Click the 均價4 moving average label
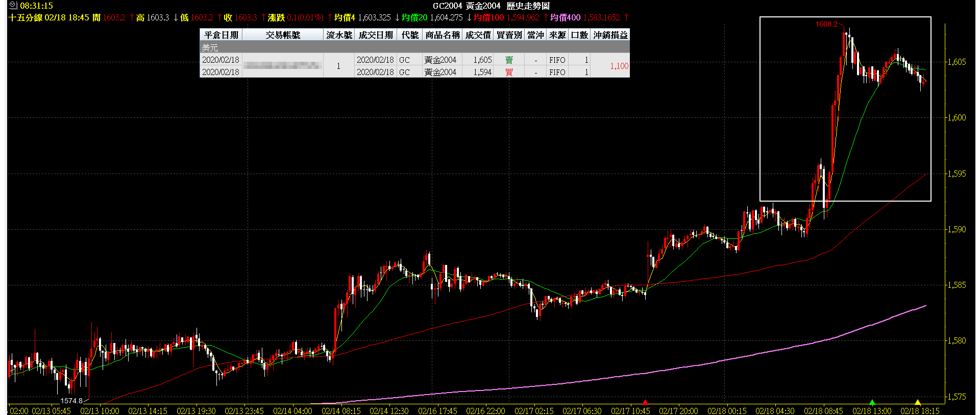This screenshot has height=415, width=980. (345, 17)
